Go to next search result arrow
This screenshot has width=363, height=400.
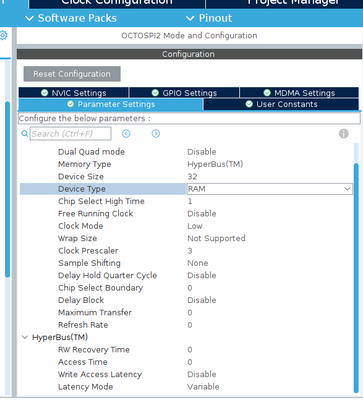[156, 134]
